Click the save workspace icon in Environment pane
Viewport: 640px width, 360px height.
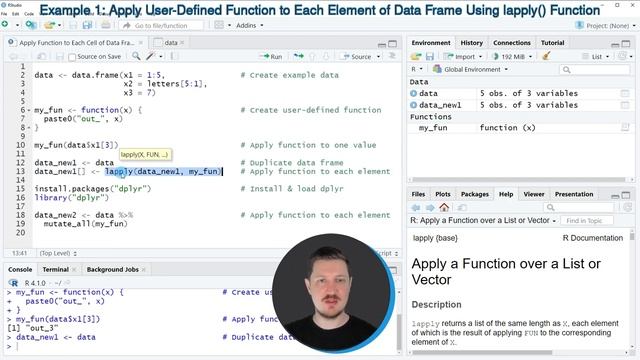[430, 56]
